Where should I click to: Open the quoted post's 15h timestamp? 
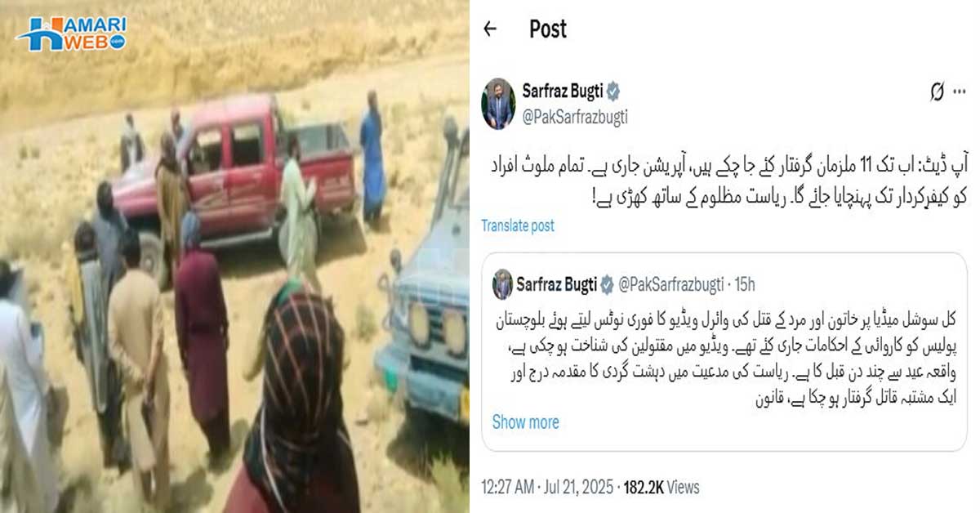(x=744, y=285)
